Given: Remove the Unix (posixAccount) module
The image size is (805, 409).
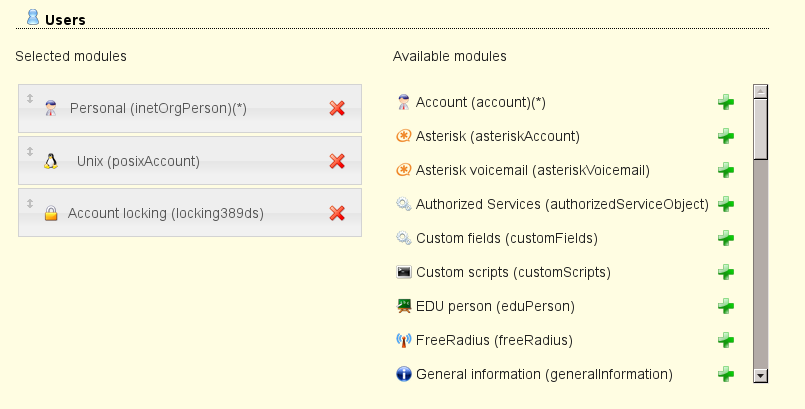Looking at the screenshot, I should click(x=337, y=161).
